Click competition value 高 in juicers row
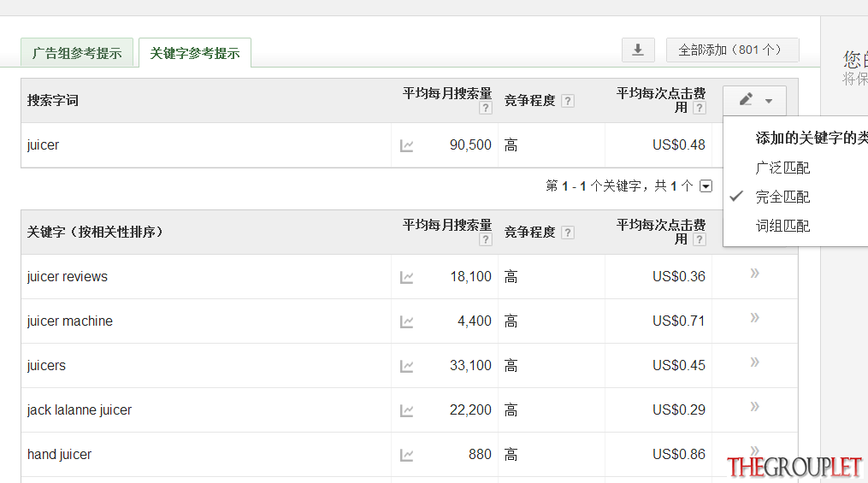Viewport: 868px width, 483px height. coord(511,366)
